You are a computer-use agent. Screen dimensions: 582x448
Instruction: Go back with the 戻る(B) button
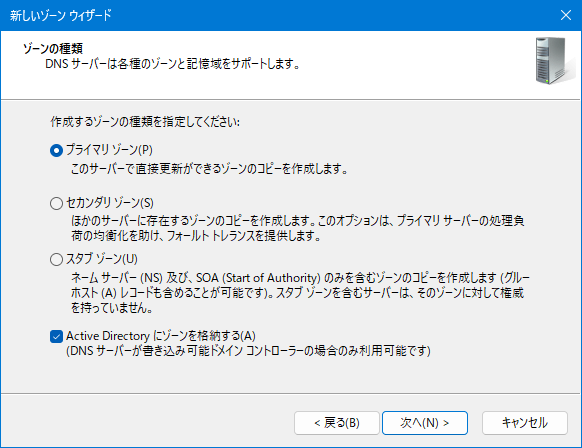pyautogui.click(x=337, y=422)
